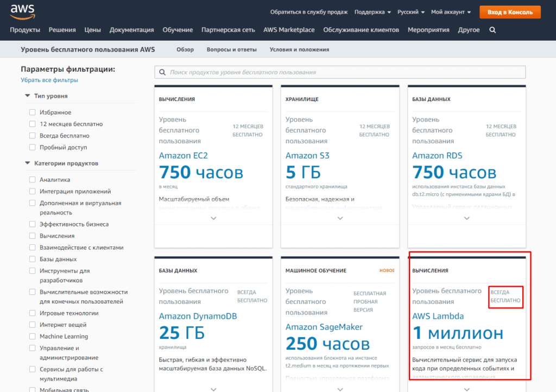Expand the Amazon S3 card details chevron
This screenshot has width=556, height=392.
340,218
